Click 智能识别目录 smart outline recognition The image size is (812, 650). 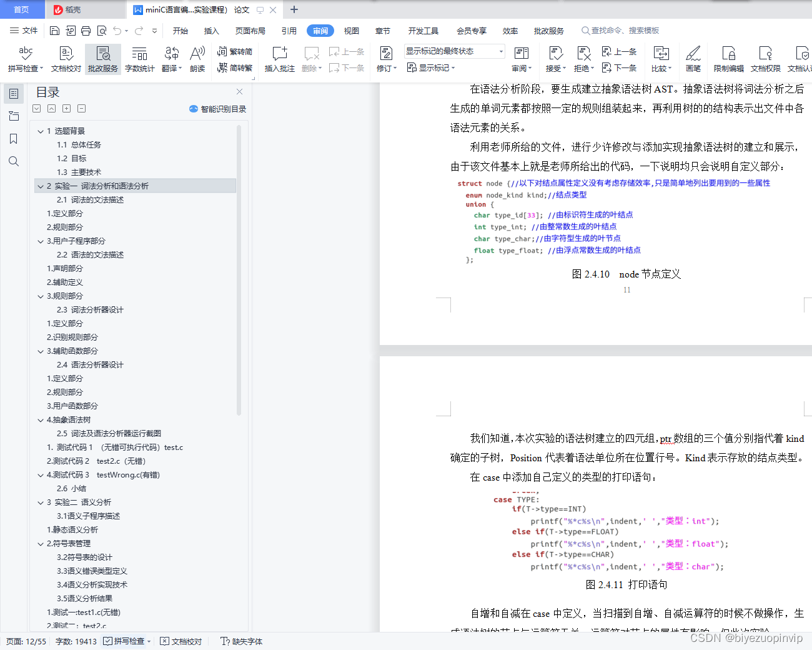pos(217,109)
